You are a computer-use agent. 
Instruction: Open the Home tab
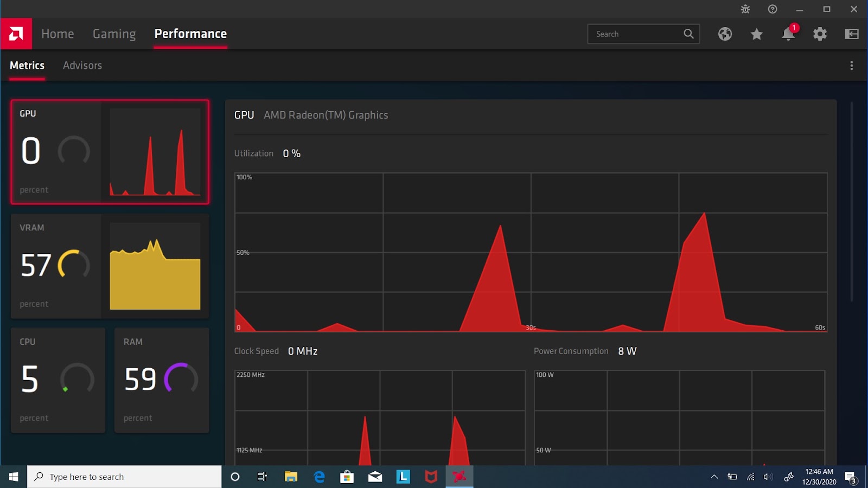58,34
